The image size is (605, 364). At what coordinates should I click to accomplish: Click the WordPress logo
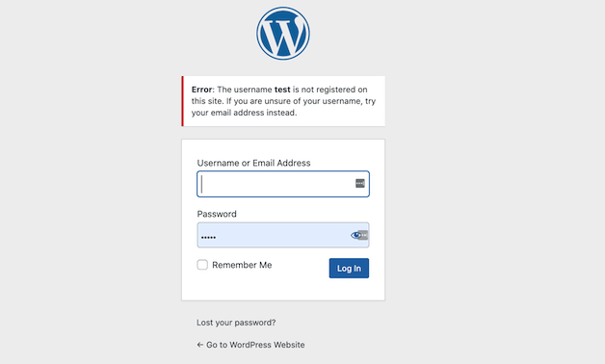coord(283,34)
